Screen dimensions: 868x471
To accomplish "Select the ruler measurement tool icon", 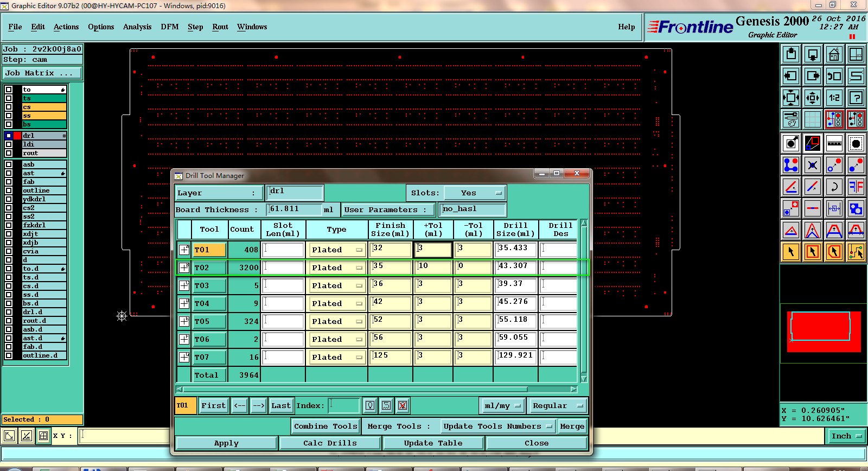I will pyautogui.click(x=834, y=143).
